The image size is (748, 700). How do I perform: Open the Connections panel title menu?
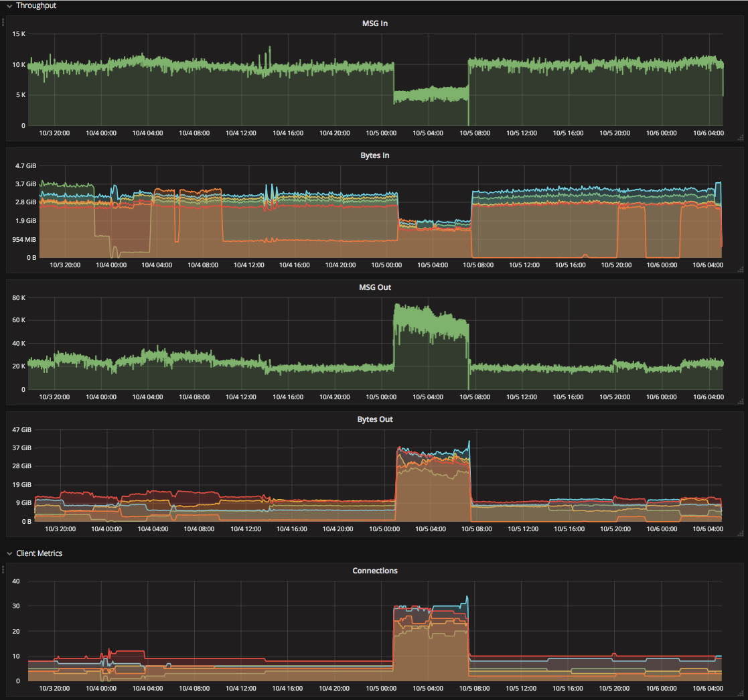tap(374, 571)
